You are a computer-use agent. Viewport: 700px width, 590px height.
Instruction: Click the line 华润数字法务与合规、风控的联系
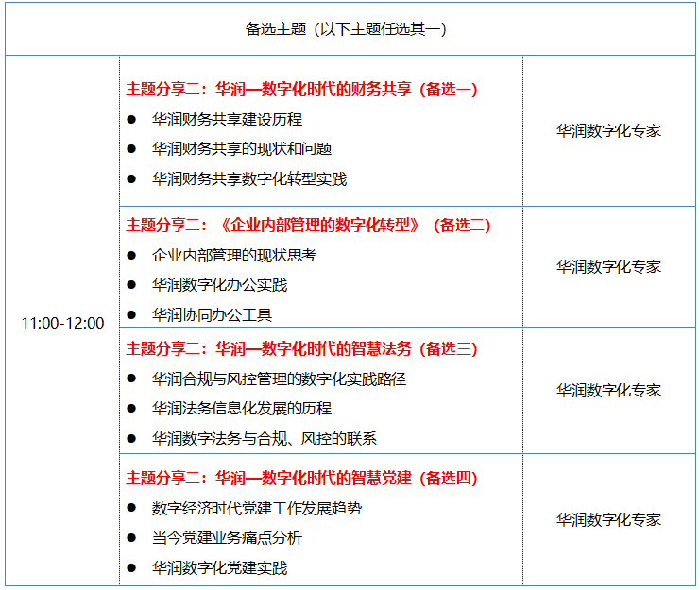point(264,438)
